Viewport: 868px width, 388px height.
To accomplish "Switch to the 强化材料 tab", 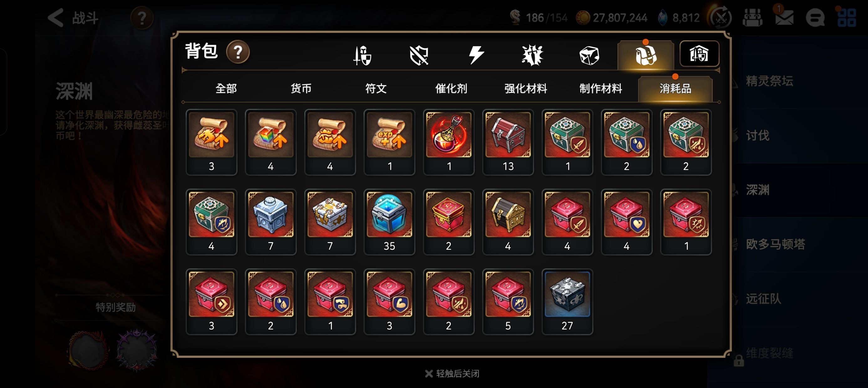I will 526,89.
